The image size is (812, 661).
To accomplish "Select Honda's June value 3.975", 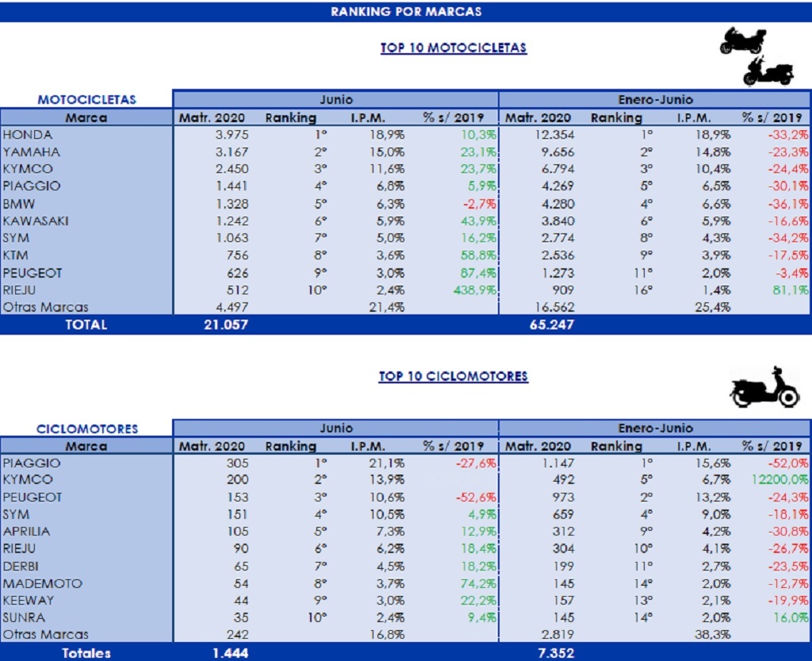I will click(x=232, y=135).
